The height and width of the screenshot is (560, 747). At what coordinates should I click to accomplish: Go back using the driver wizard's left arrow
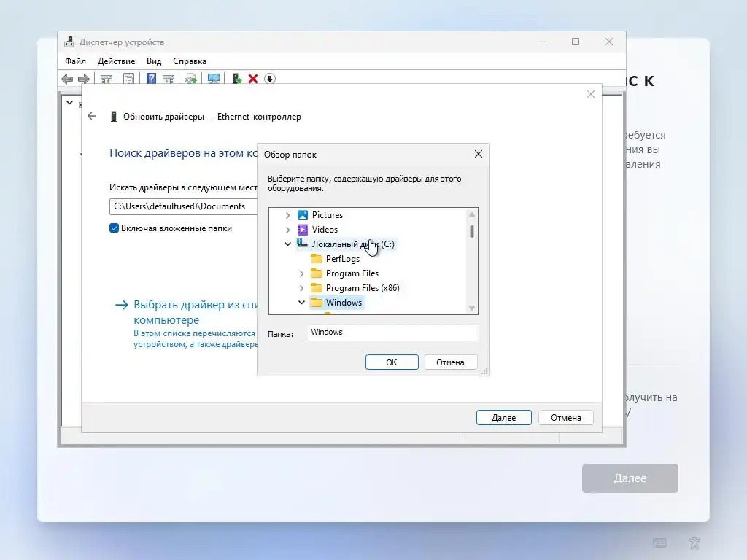pos(92,116)
